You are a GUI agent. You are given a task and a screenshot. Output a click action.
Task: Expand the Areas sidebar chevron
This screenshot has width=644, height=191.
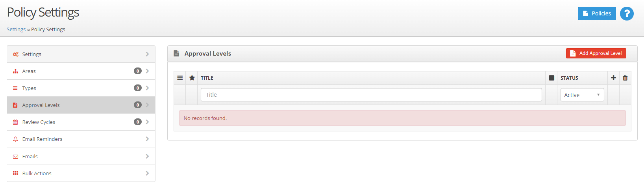[147, 71]
